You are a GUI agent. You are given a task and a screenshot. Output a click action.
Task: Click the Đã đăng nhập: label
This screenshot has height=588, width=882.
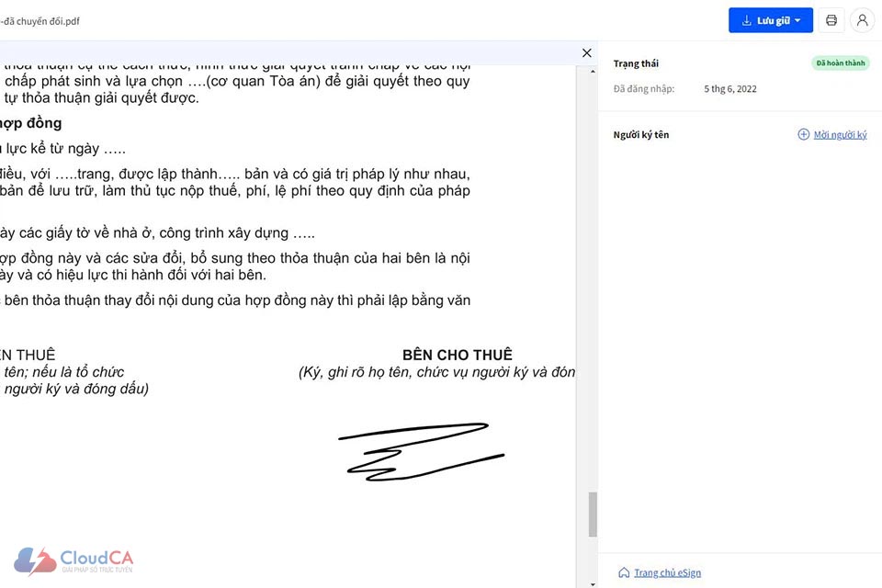(x=643, y=89)
